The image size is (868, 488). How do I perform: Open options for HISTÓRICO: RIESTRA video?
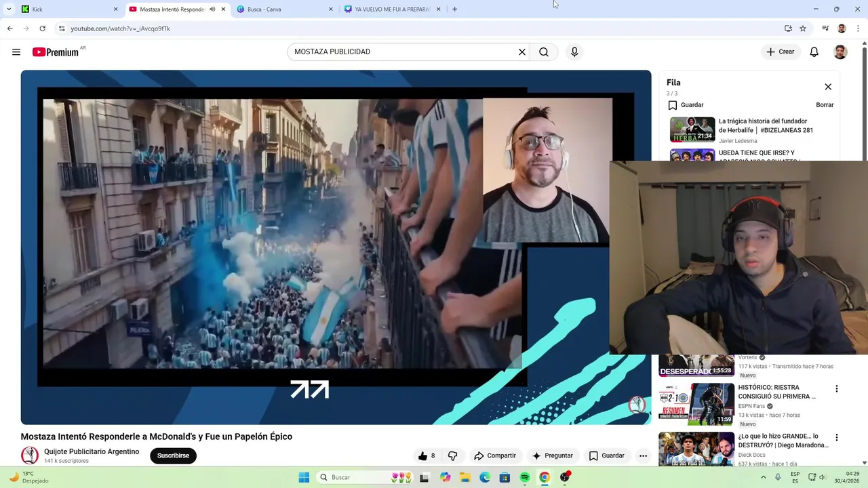pyautogui.click(x=836, y=389)
